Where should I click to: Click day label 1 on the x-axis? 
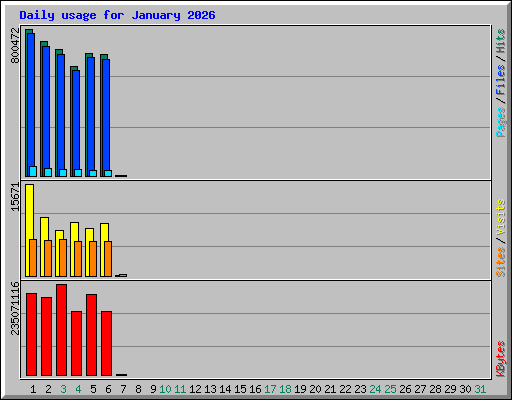(33, 389)
